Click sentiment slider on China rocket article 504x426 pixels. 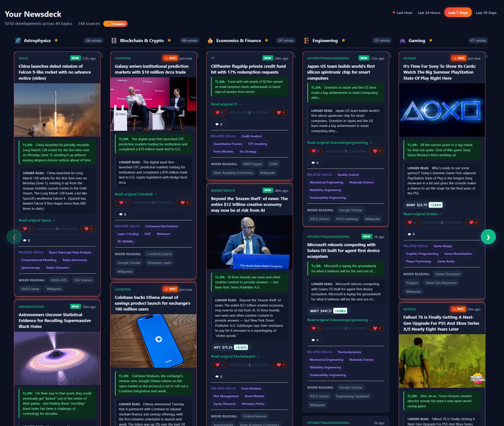[57, 229]
